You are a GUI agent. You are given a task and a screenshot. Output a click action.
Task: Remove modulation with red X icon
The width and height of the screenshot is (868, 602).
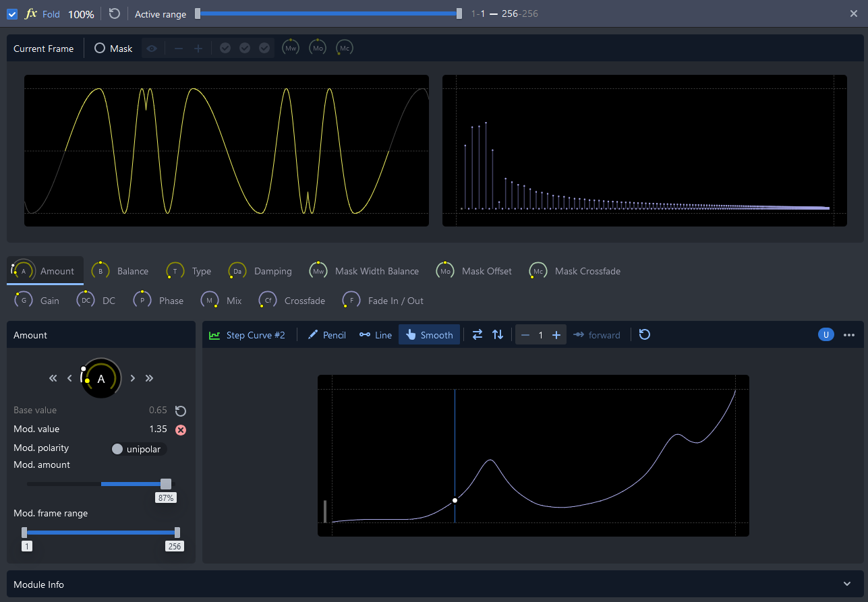click(180, 429)
